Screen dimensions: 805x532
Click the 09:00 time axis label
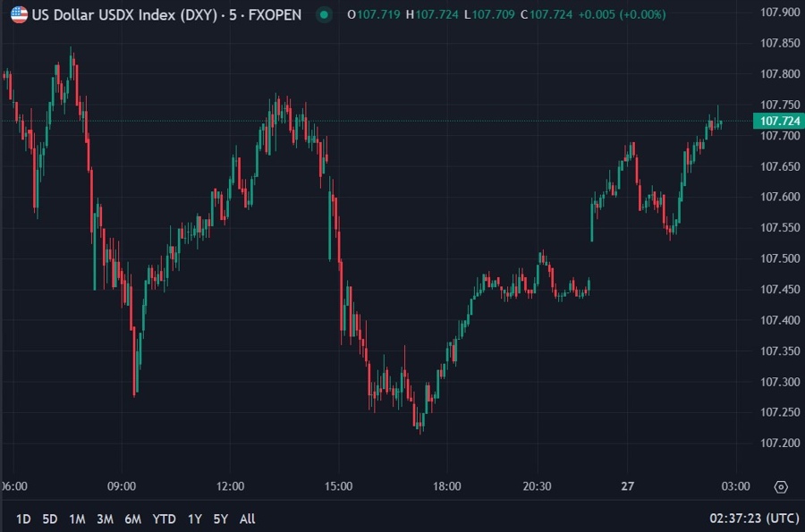pyautogui.click(x=122, y=486)
